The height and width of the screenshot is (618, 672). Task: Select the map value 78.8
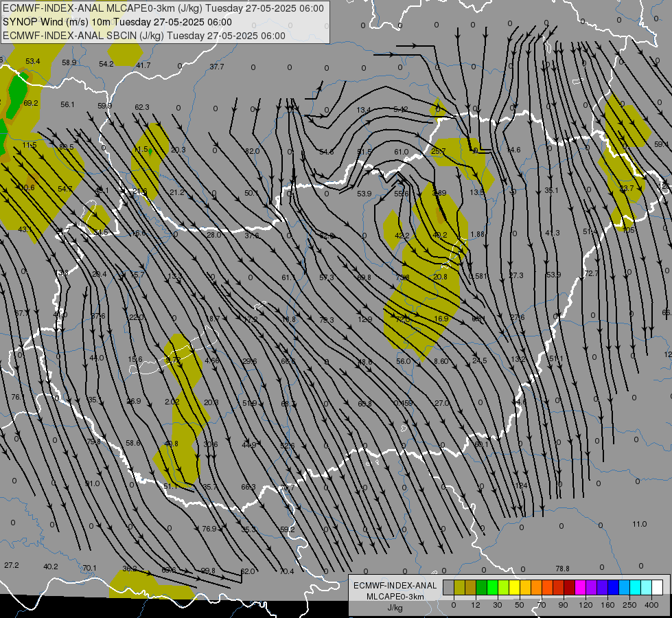click(x=562, y=569)
